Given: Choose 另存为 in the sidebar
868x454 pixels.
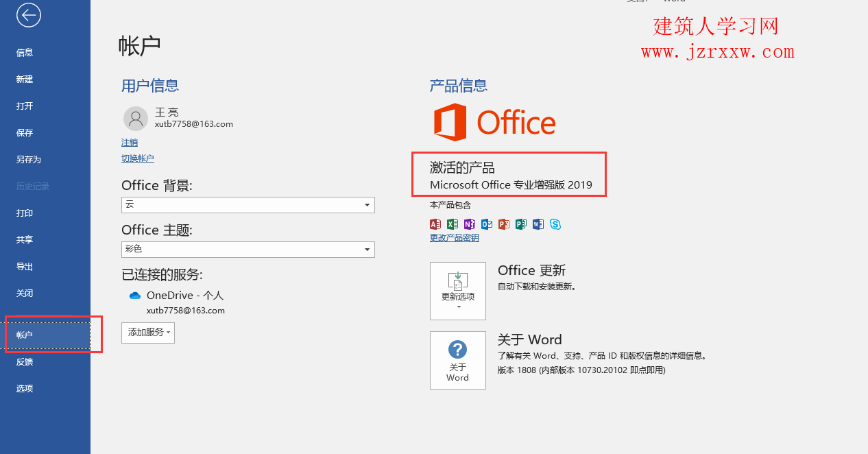Looking at the screenshot, I should point(29,160).
